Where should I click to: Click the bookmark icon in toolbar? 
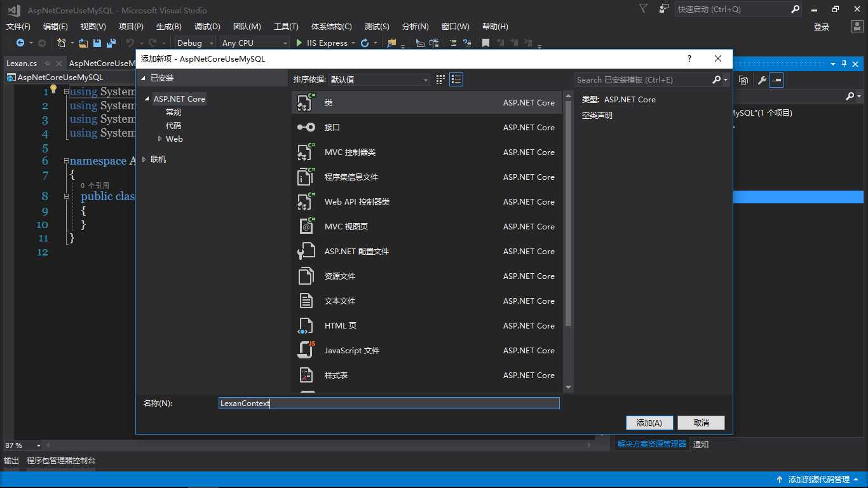[x=485, y=43]
